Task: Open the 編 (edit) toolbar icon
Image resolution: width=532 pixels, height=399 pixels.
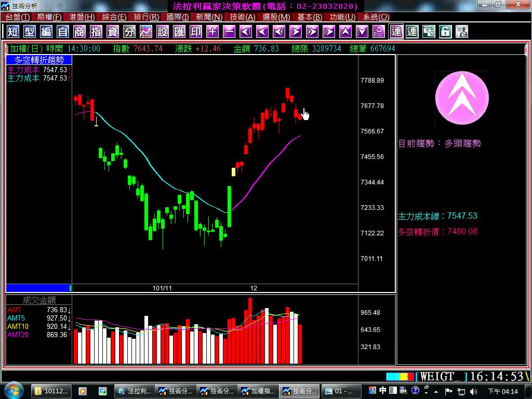Action: pos(46,32)
